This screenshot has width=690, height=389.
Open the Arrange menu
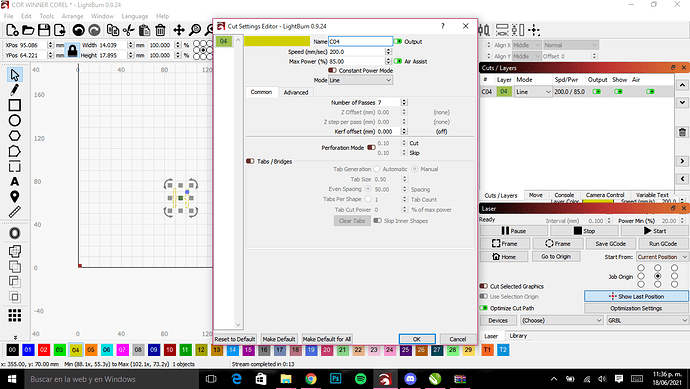coord(72,16)
